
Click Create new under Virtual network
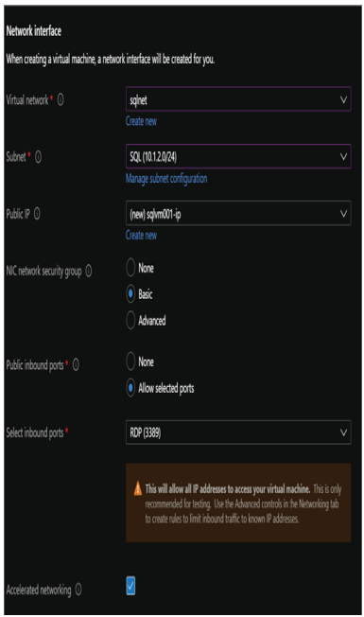click(141, 121)
